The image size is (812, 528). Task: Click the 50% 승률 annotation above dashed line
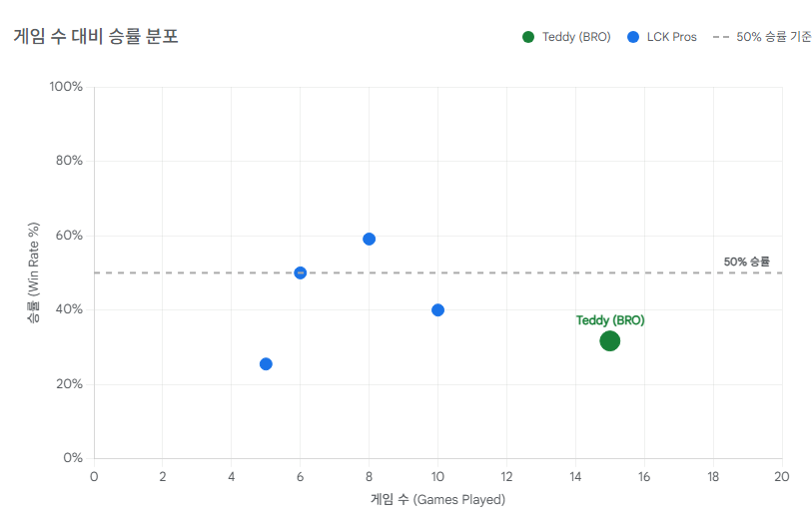[747, 262]
